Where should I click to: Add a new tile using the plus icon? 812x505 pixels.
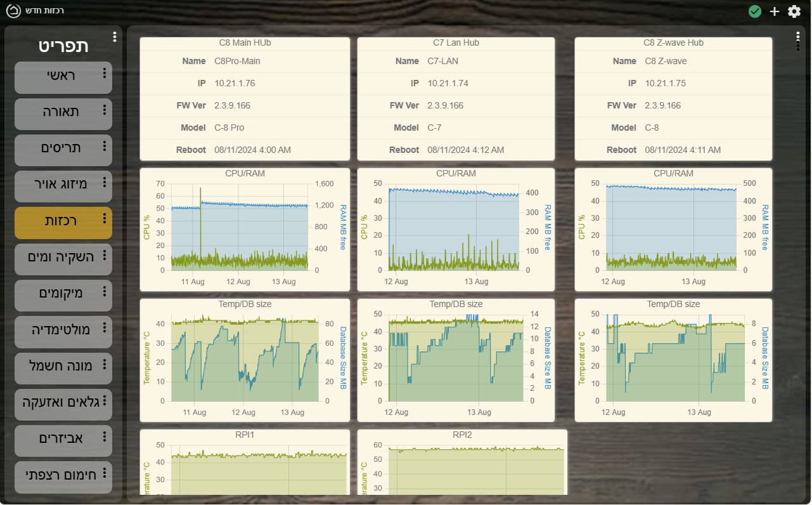pyautogui.click(x=775, y=11)
